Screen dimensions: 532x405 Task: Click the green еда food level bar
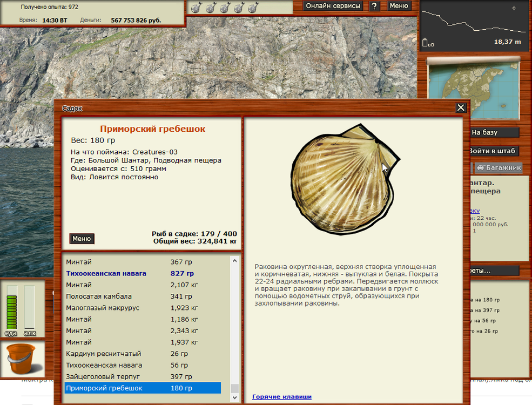11,307
